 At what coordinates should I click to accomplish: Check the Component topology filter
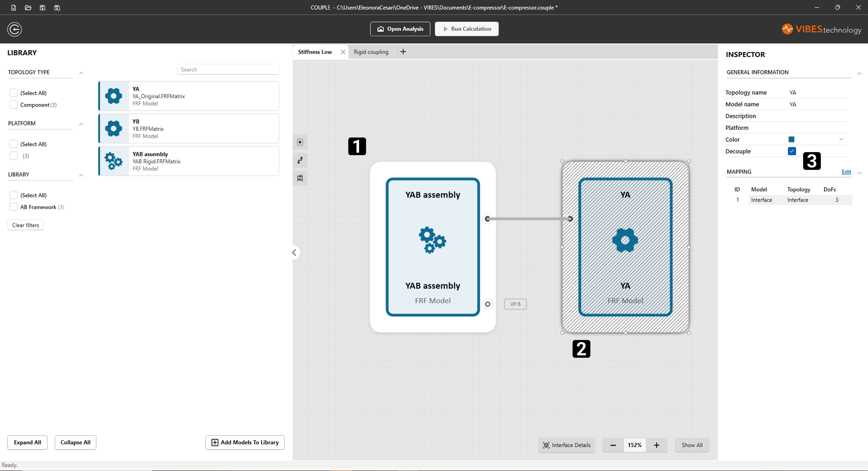(13, 104)
